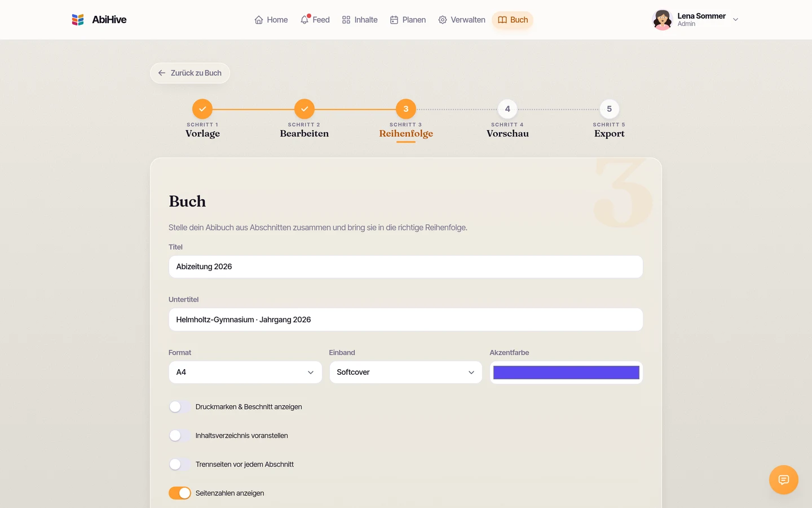Enable Druckmarken & Beschnitt anzeigen toggle

pos(180,407)
